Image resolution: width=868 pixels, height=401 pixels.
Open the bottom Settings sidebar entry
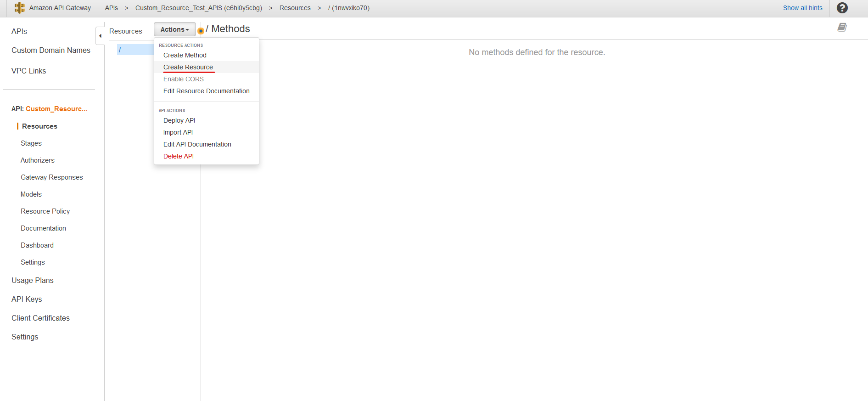[25, 337]
